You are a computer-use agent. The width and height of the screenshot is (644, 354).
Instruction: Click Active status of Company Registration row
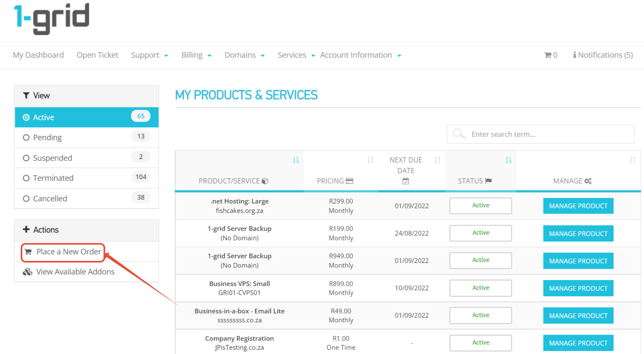(x=481, y=343)
